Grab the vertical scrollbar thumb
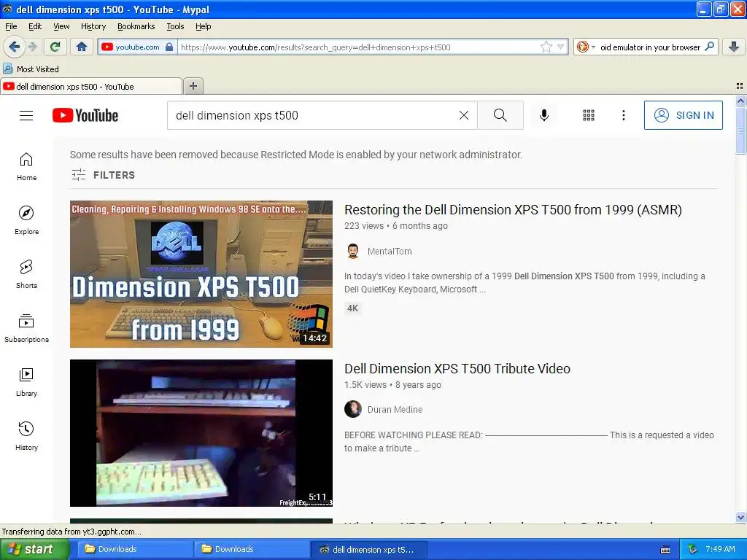 pos(740,131)
